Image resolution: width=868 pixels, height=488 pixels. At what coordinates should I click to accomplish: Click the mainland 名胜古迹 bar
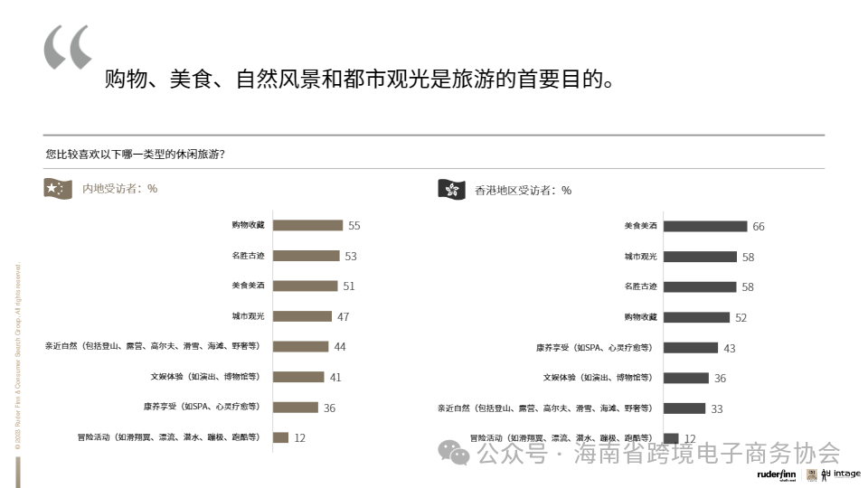[307, 256]
